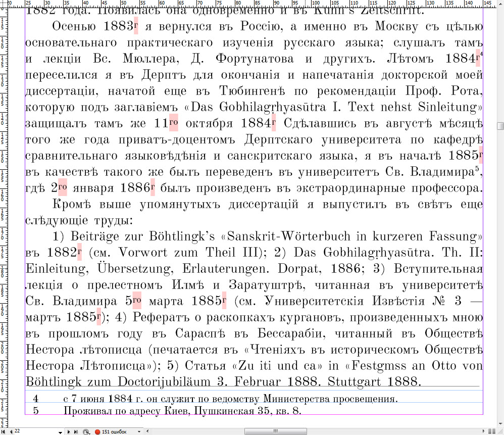Click the highlighted 'го' after 11
Screen dimensions: 504x435
(174, 122)
